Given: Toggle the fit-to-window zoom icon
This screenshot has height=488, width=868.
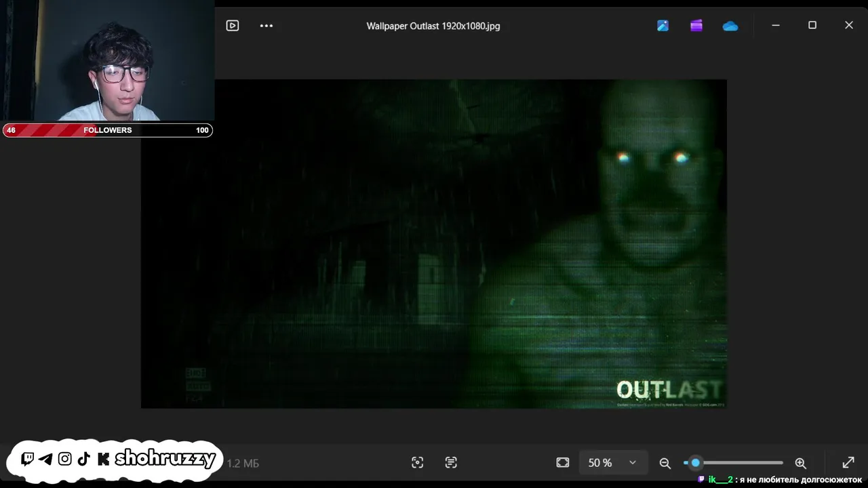Looking at the screenshot, I should coord(563,462).
